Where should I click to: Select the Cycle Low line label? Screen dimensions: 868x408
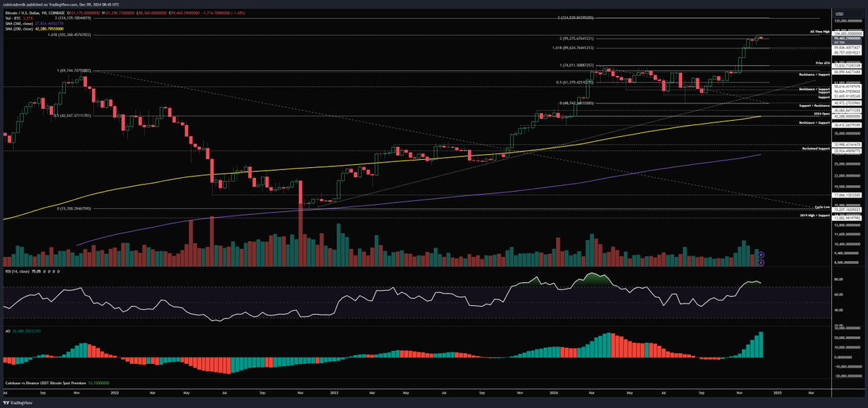[821, 206]
